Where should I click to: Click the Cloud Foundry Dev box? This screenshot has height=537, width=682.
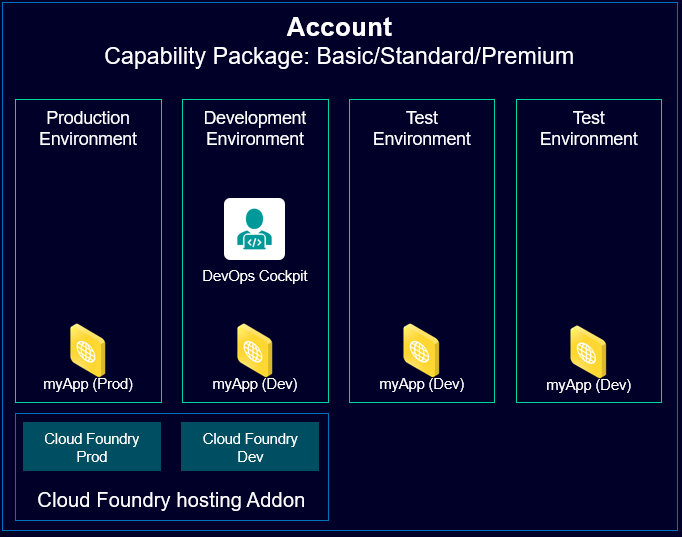coord(250,447)
